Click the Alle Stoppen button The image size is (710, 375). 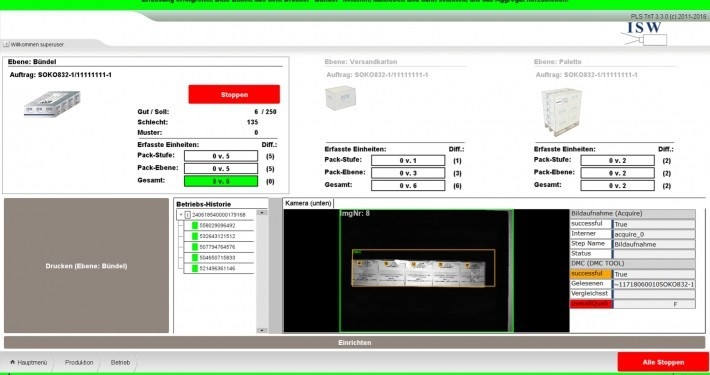(x=663, y=362)
